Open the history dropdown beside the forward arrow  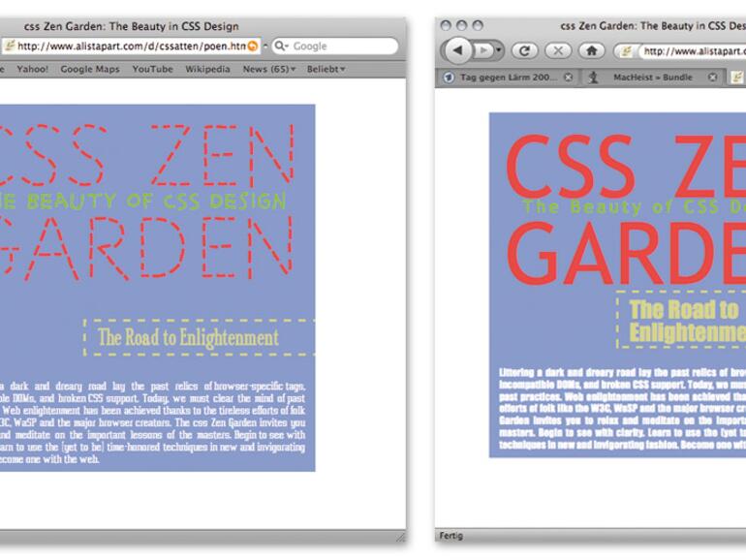499,50
